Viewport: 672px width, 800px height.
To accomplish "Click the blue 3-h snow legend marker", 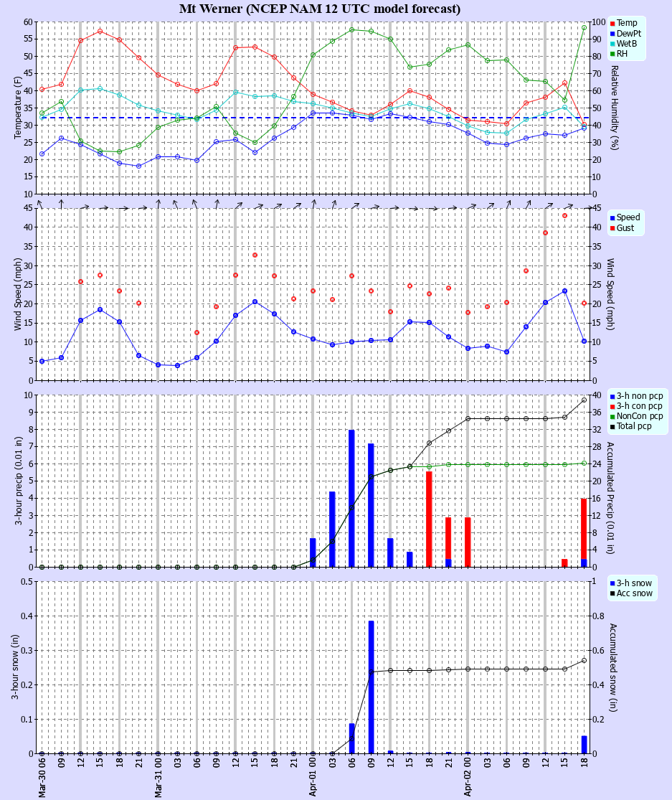I will (x=612, y=583).
